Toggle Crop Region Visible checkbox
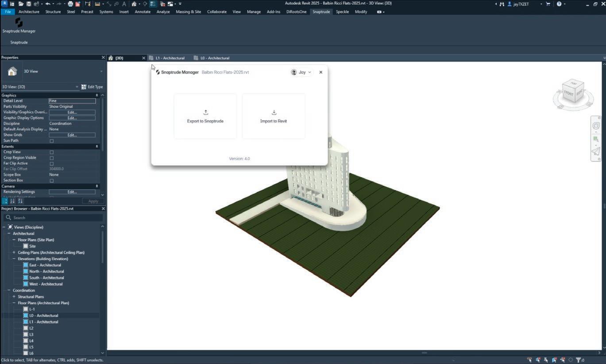The image size is (606, 364). pos(52,158)
